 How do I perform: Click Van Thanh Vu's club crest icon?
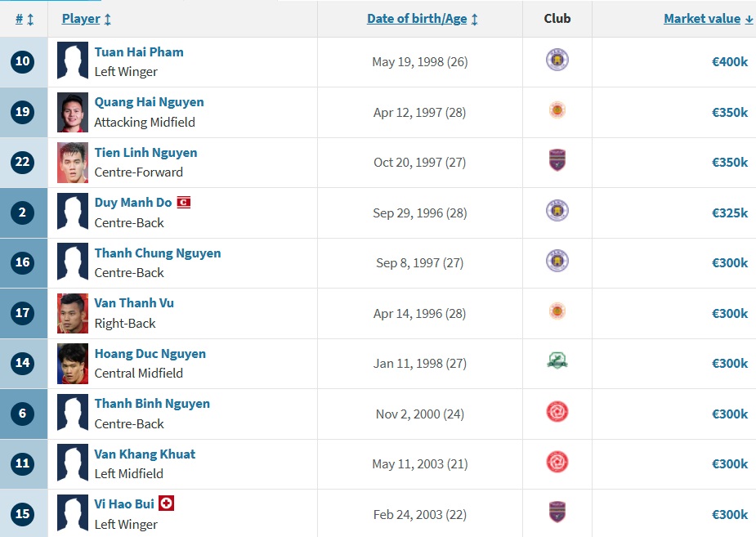557,311
